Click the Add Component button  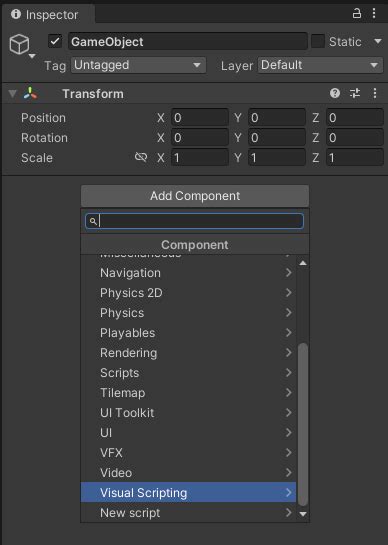(x=195, y=196)
